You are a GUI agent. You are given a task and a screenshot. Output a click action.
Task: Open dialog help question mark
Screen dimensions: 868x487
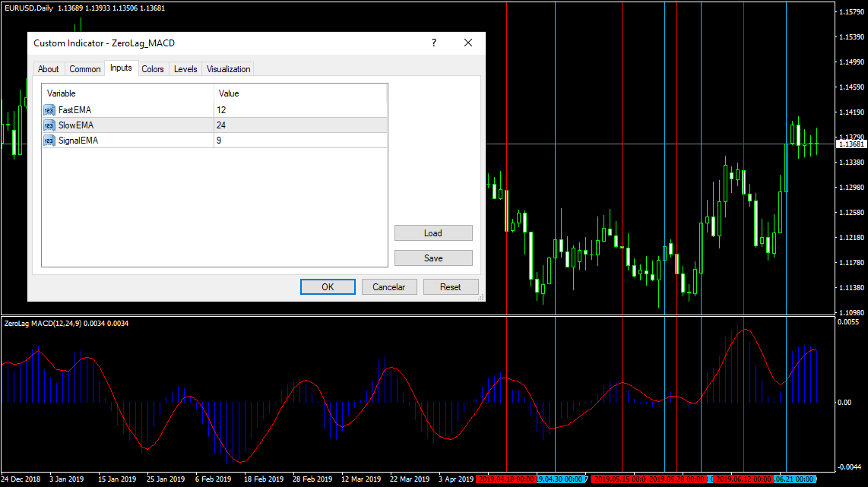point(434,43)
